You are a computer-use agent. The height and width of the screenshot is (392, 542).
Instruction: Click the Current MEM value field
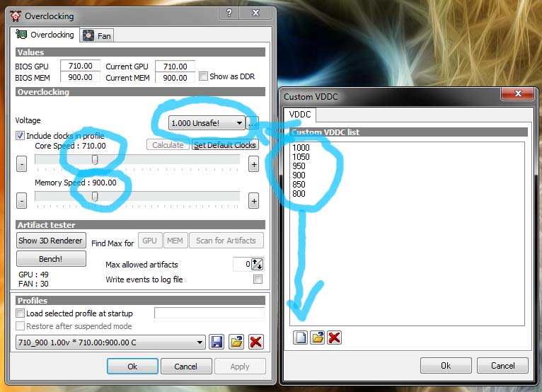coord(175,77)
